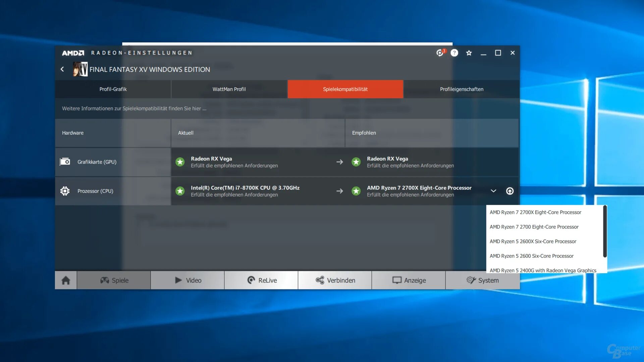Click the arrow in the Grafikkarte row
This screenshot has height=362, width=644.
pyautogui.click(x=339, y=162)
